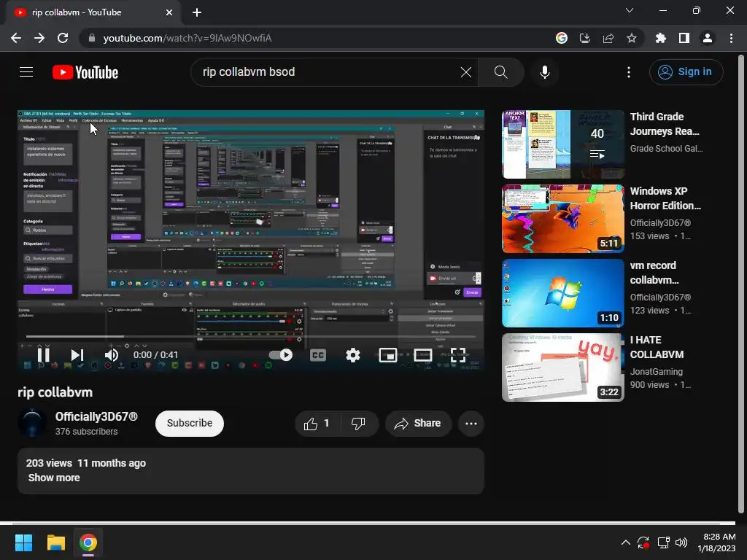Go back in browser history

(16, 38)
